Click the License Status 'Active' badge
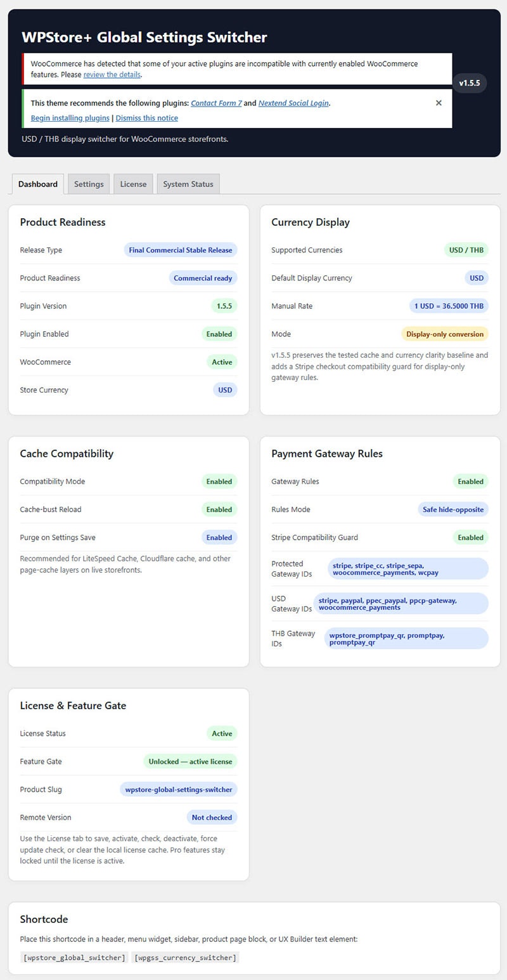Screen dimensions: 507x980 [222, 733]
